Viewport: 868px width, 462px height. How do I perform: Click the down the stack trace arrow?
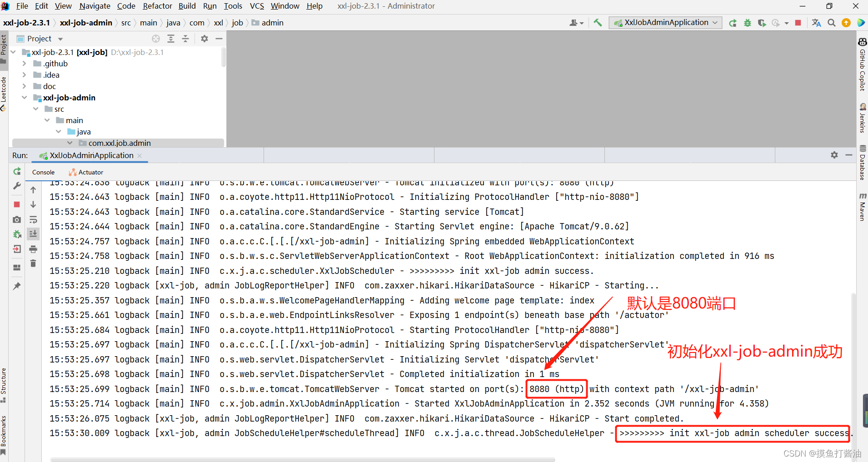(x=33, y=205)
